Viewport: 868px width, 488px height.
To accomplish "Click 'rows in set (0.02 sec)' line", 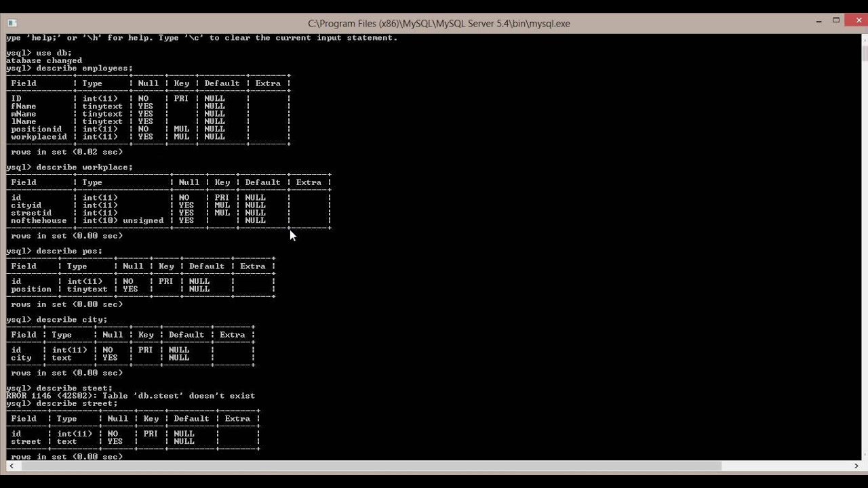I will 66,152.
